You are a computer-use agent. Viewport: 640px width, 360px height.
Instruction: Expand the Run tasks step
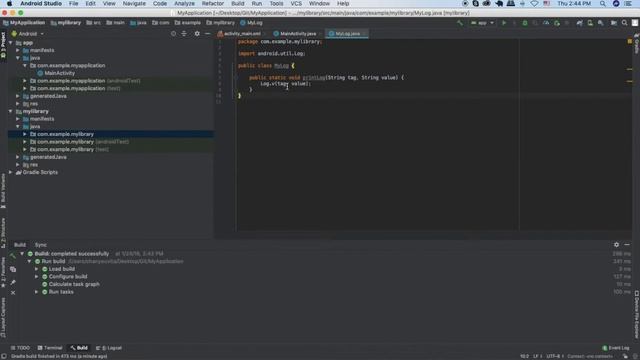36,292
